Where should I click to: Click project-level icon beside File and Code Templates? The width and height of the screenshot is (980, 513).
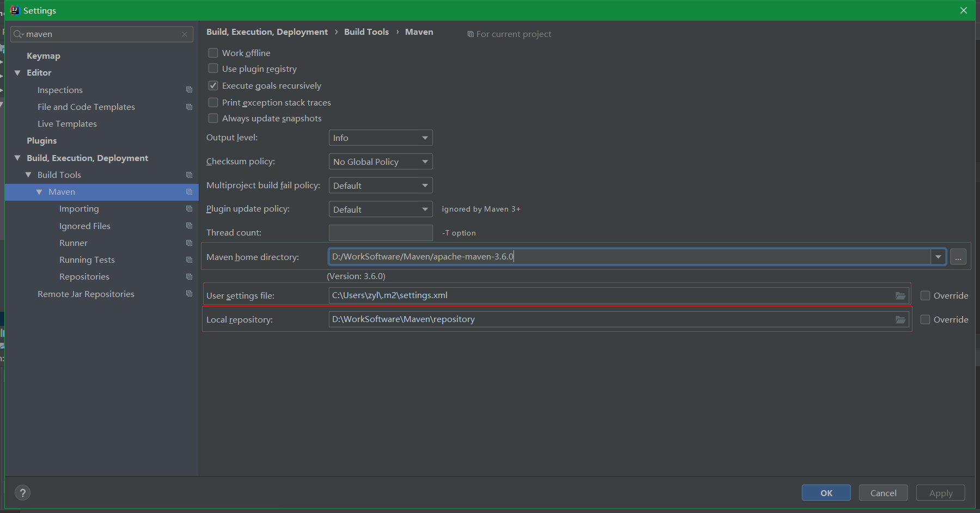(189, 107)
